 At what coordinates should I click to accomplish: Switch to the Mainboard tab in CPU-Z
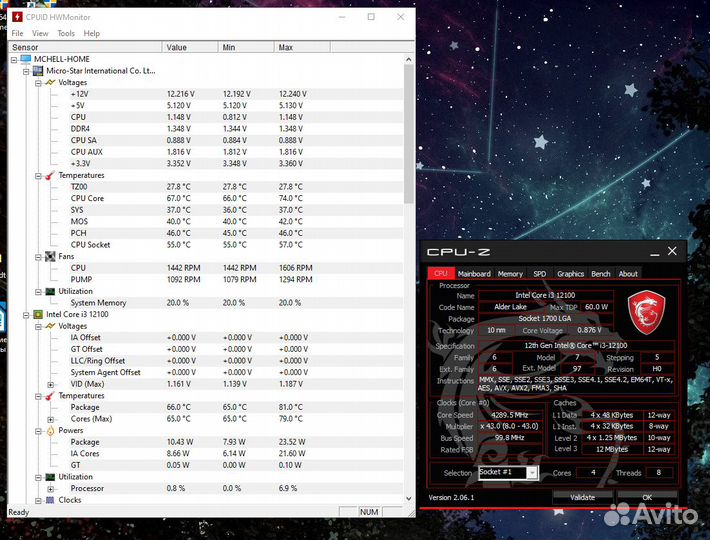(x=474, y=274)
